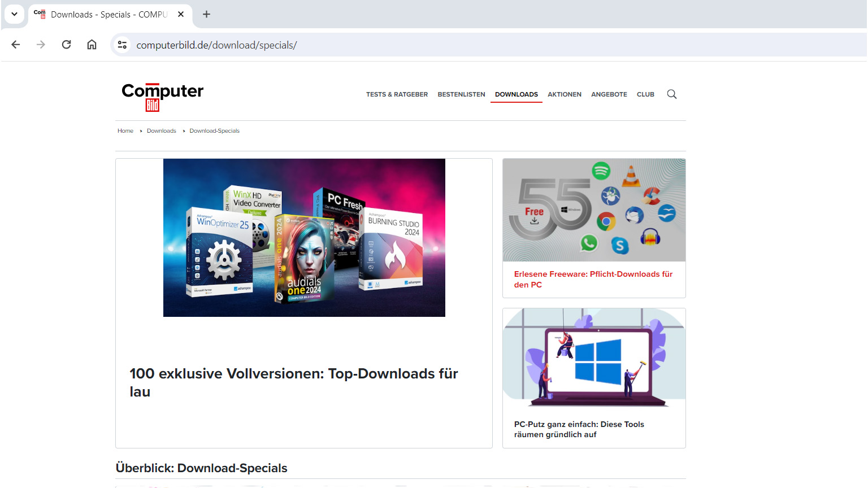
Task: Go to Angebote section
Action: click(609, 94)
